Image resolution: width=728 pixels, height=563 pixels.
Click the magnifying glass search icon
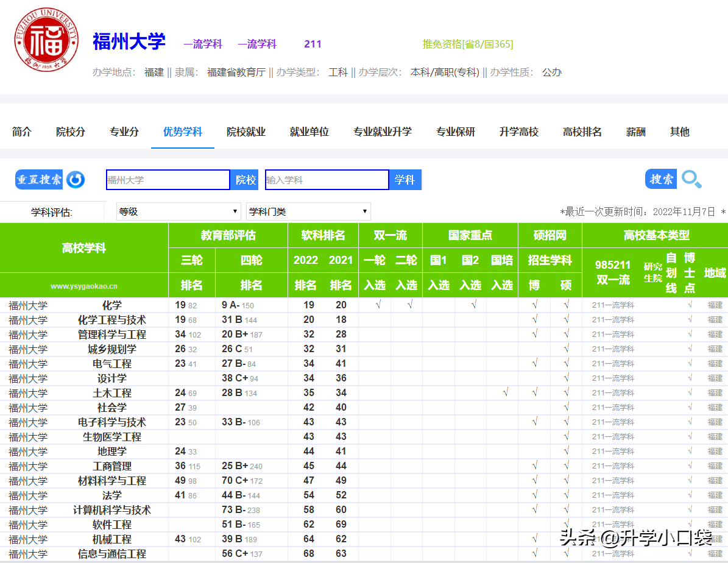tap(691, 179)
